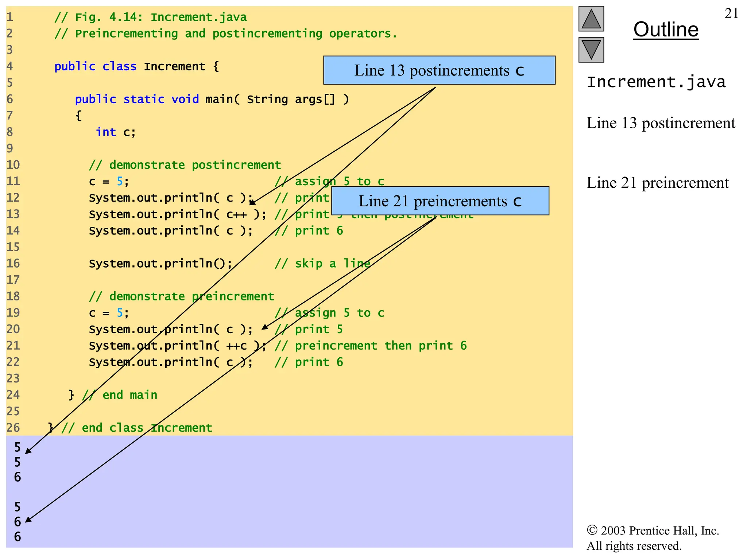Click the up triangle navigation button
Viewport: 747px width, 560px height.
point(591,19)
